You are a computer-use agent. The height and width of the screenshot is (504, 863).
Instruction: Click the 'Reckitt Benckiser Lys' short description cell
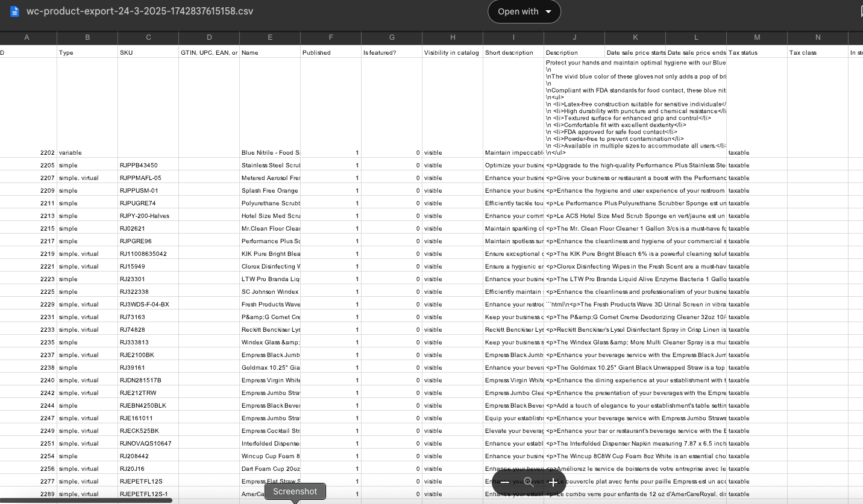point(513,329)
